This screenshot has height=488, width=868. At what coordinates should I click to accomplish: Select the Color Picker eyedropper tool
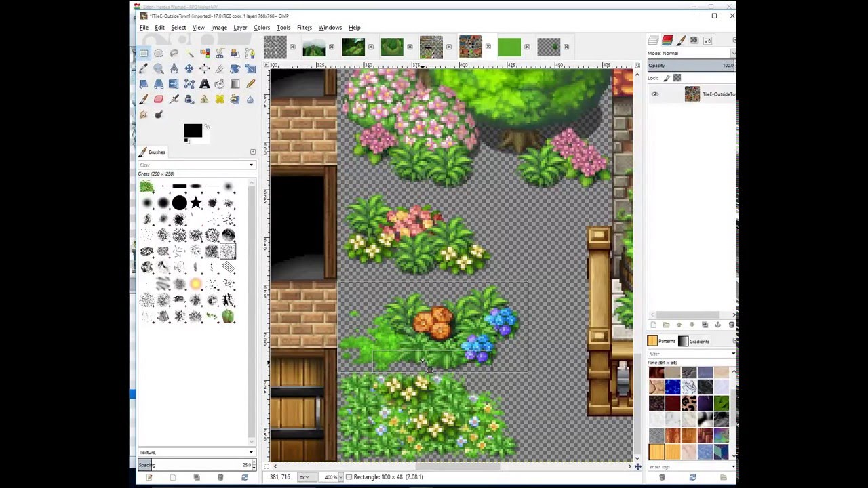point(144,68)
